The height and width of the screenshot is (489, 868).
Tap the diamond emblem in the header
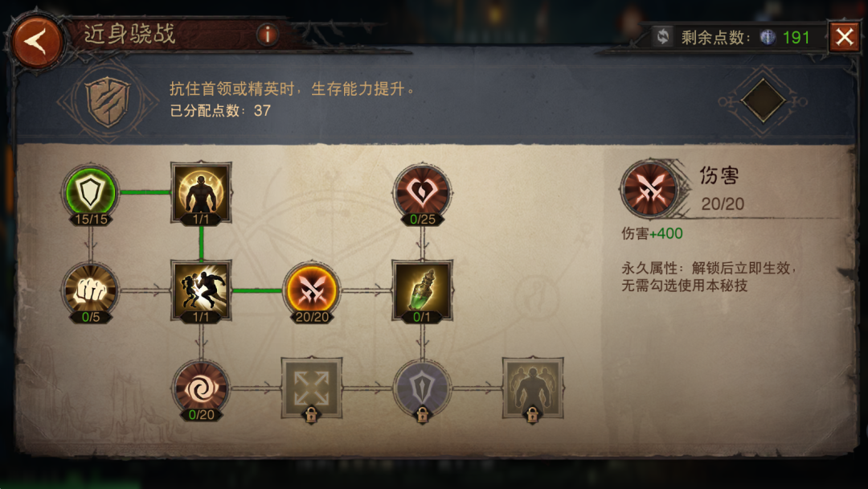click(x=763, y=101)
